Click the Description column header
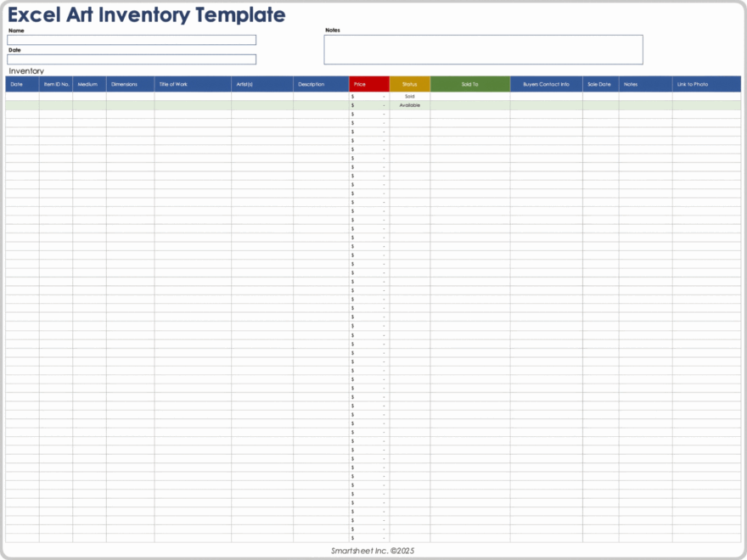 pos(321,84)
